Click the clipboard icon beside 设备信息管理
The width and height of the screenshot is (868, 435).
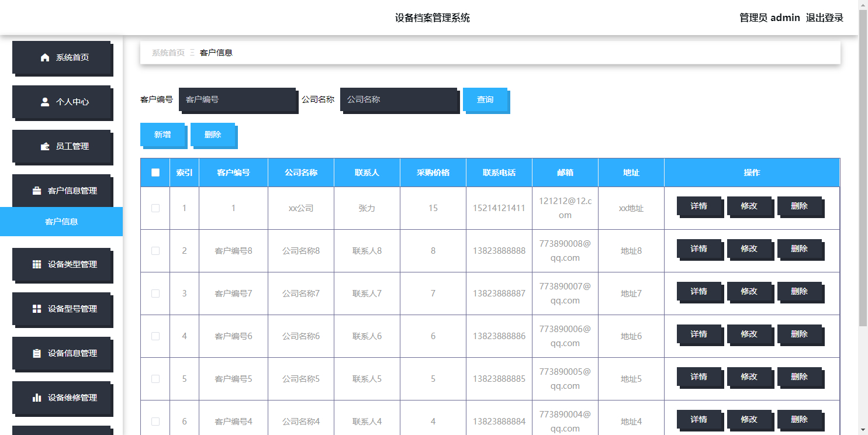[37, 353]
